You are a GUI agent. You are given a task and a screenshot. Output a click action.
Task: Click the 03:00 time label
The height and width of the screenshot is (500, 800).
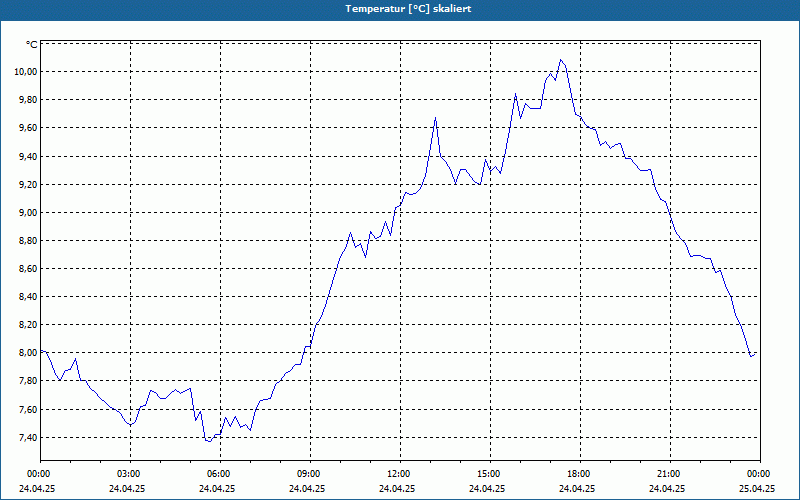point(130,473)
